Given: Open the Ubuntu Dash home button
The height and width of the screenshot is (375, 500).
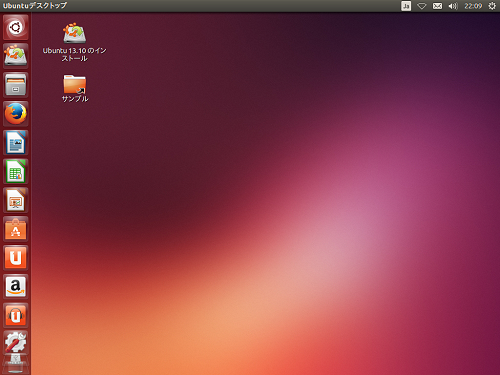Looking at the screenshot, I should pos(15,27).
